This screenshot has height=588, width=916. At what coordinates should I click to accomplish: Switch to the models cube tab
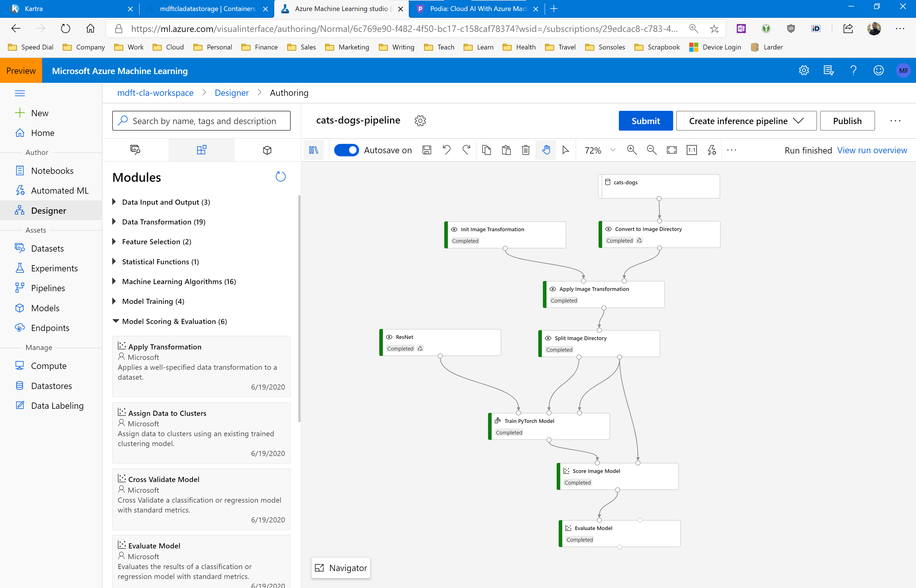(x=267, y=150)
